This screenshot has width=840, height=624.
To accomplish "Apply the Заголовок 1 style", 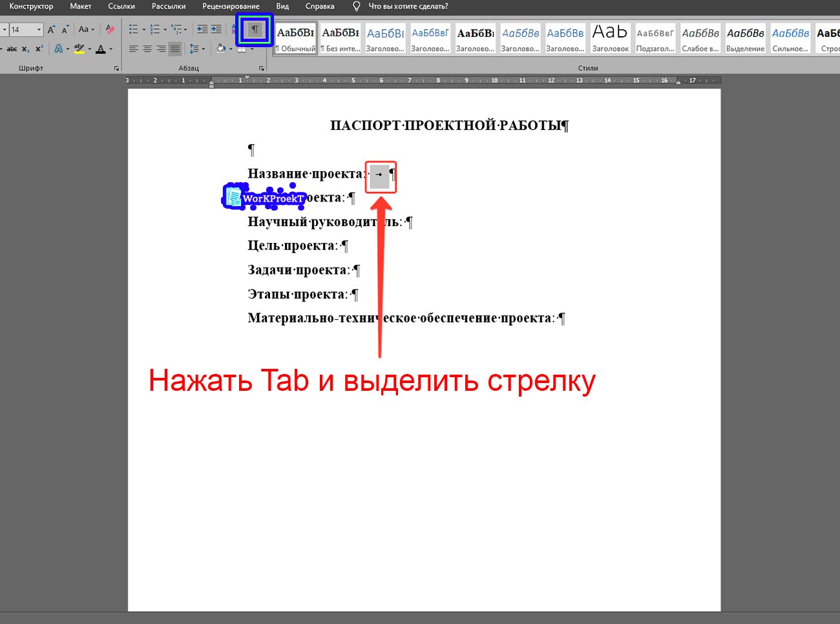I will 385,37.
